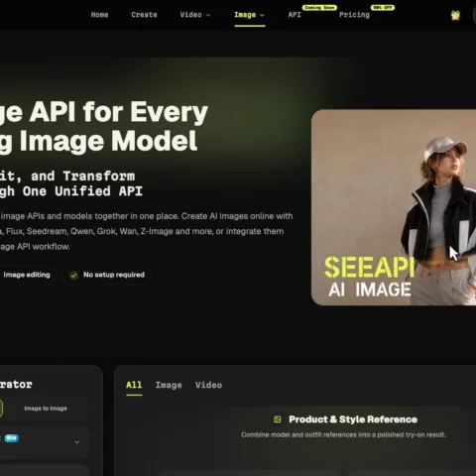
Task: Select the Image to Image mode
Action: tap(46, 409)
